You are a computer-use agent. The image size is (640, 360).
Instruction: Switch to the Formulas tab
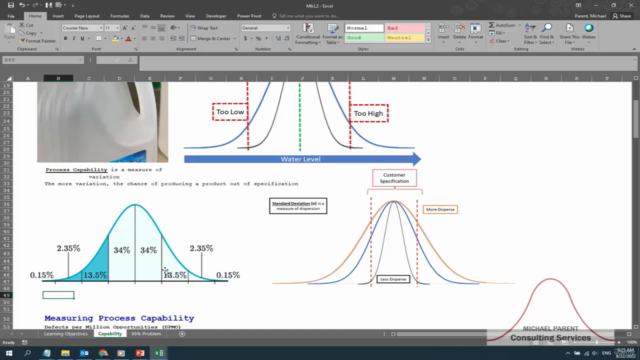(120, 16)
